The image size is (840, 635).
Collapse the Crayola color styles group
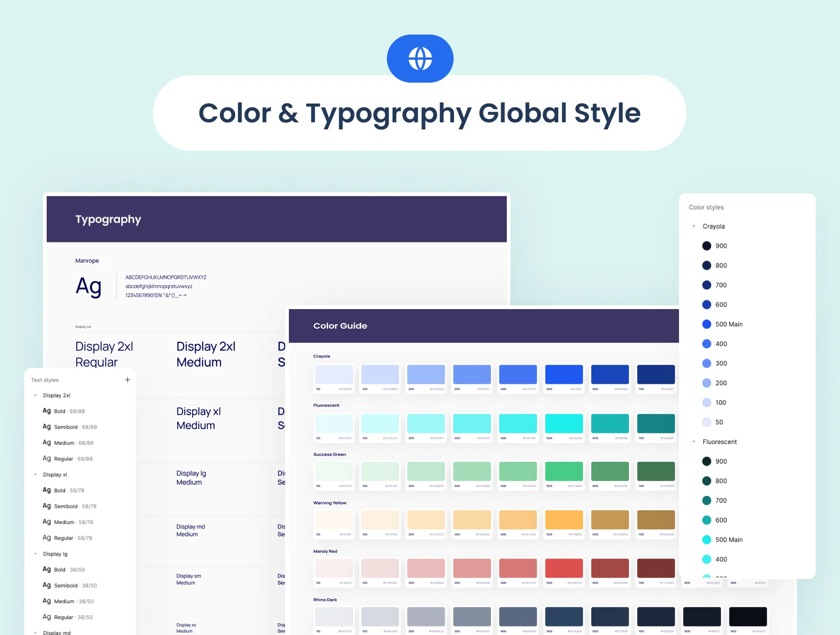(694, 226)
